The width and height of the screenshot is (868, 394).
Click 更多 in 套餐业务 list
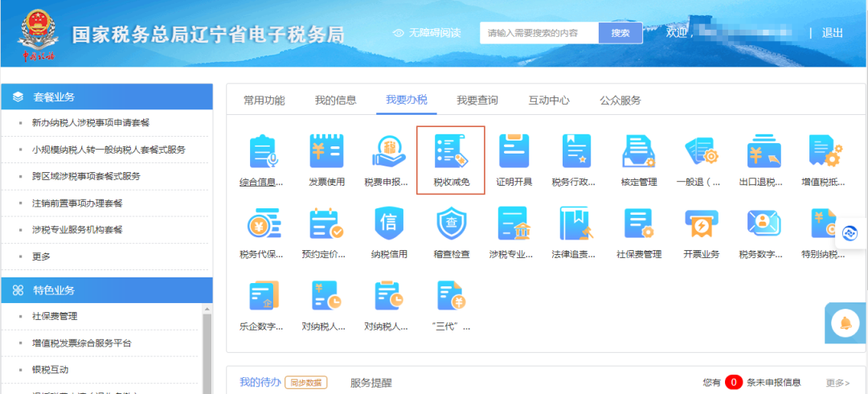[42, 257]
